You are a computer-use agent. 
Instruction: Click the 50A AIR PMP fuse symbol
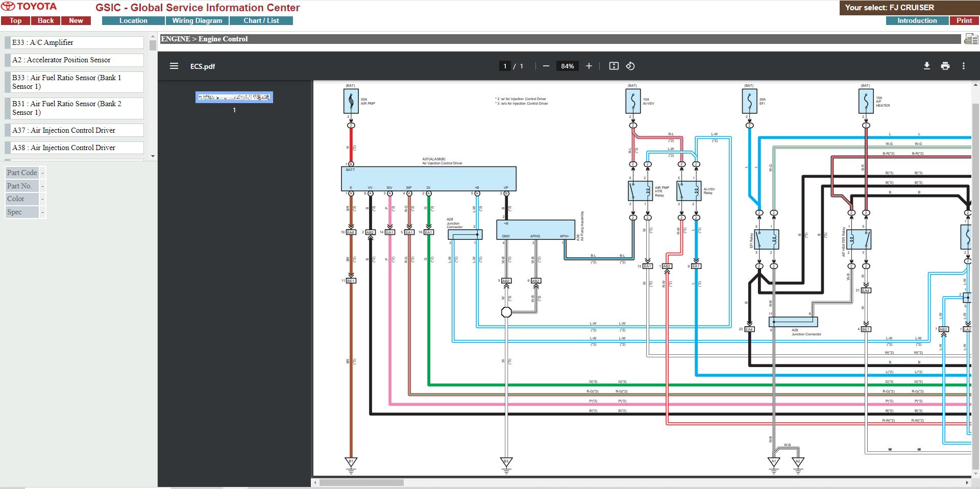351,101
